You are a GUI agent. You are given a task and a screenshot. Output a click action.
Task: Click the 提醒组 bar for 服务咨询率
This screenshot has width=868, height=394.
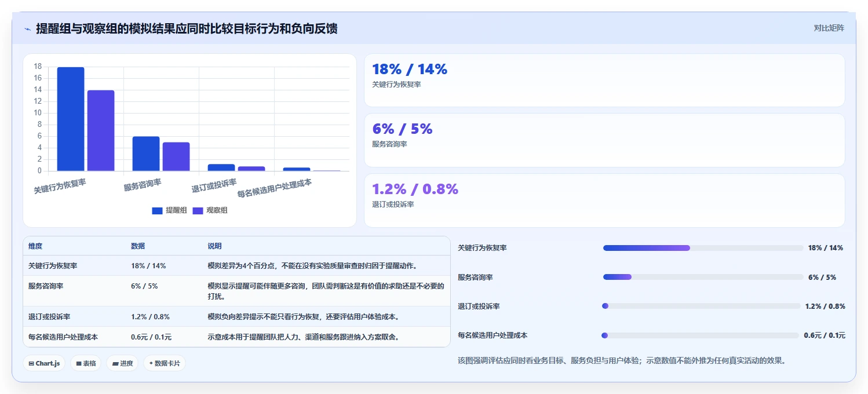(x=146, y=154)
